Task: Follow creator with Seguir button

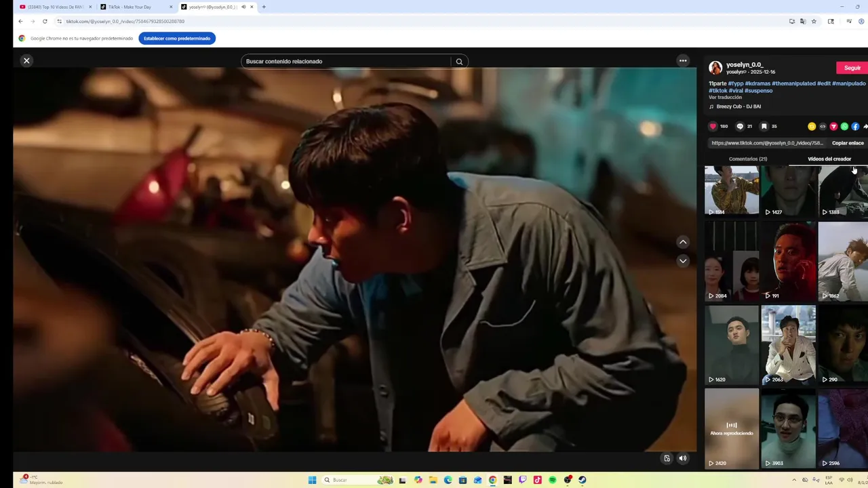Action: [852, 68]
